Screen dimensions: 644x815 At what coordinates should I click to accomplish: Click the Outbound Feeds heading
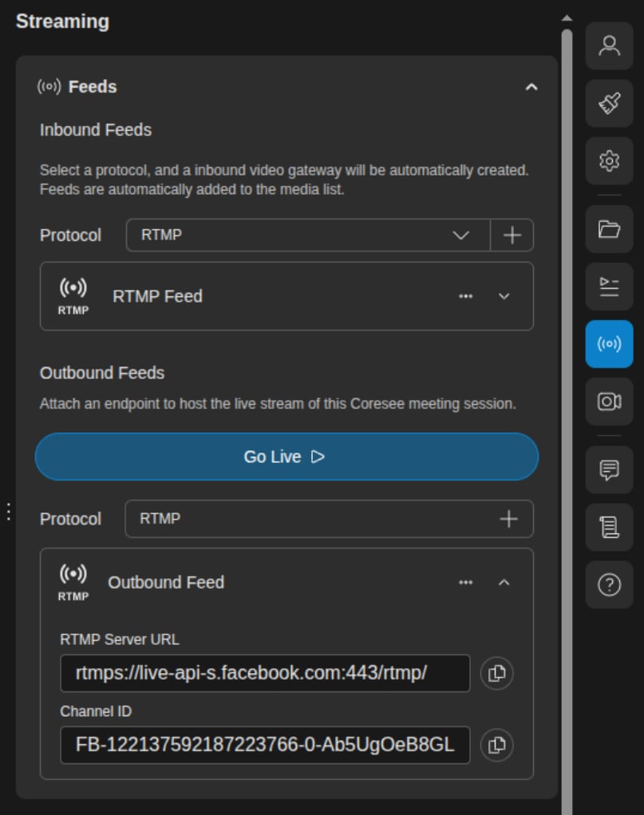[x=102, y=373]
